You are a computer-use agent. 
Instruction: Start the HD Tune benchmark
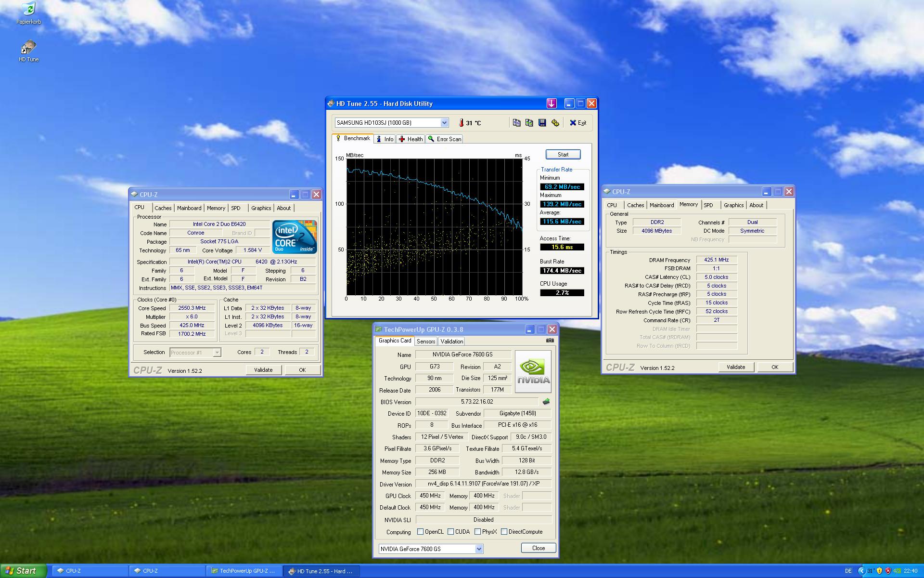(563, 155)
